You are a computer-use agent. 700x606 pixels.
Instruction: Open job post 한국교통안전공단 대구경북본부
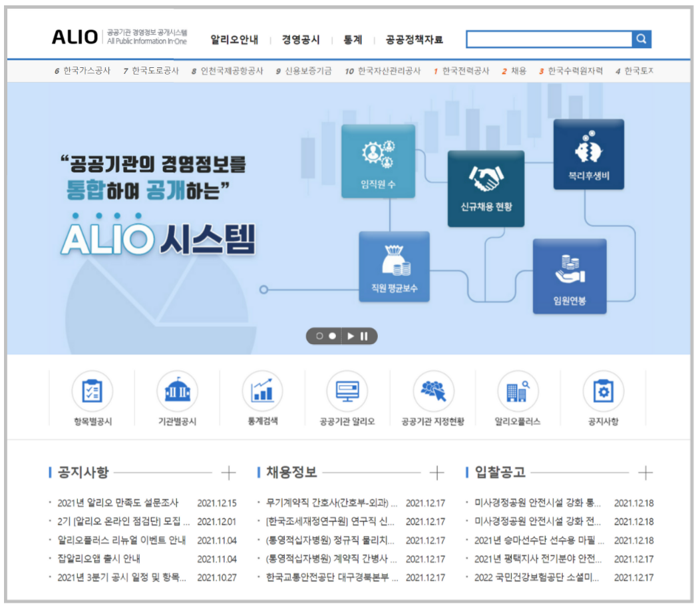coord(332,577)
